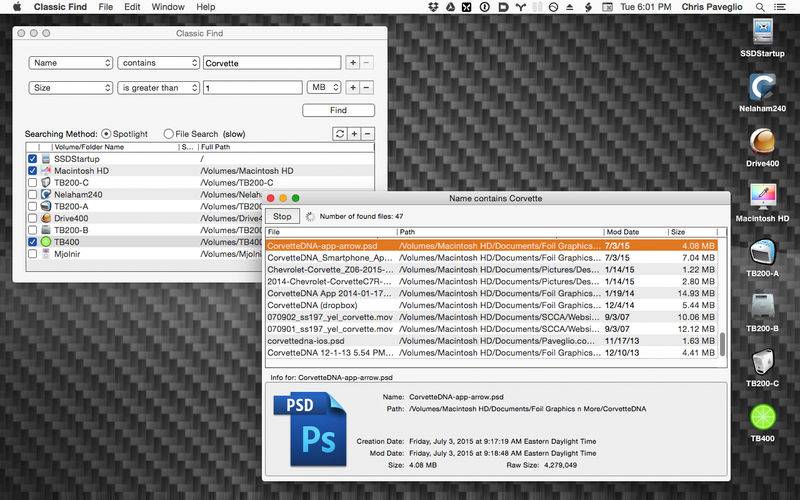Open the Window menu
The height and width of the screenshot is (500, 800).
168,7
